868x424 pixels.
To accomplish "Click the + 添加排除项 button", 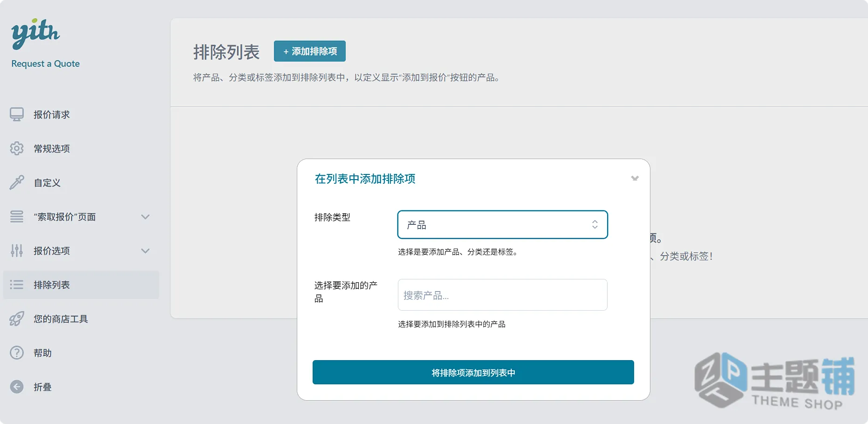I will [309, 51].
